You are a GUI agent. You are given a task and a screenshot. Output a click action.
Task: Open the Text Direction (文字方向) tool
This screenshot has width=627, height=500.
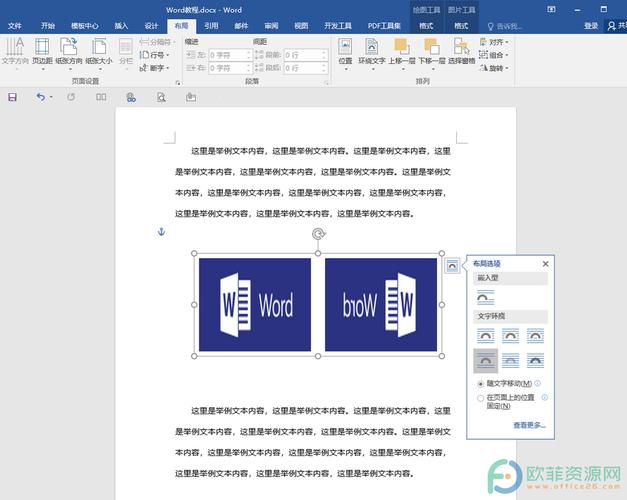click(x=15, y=53)
